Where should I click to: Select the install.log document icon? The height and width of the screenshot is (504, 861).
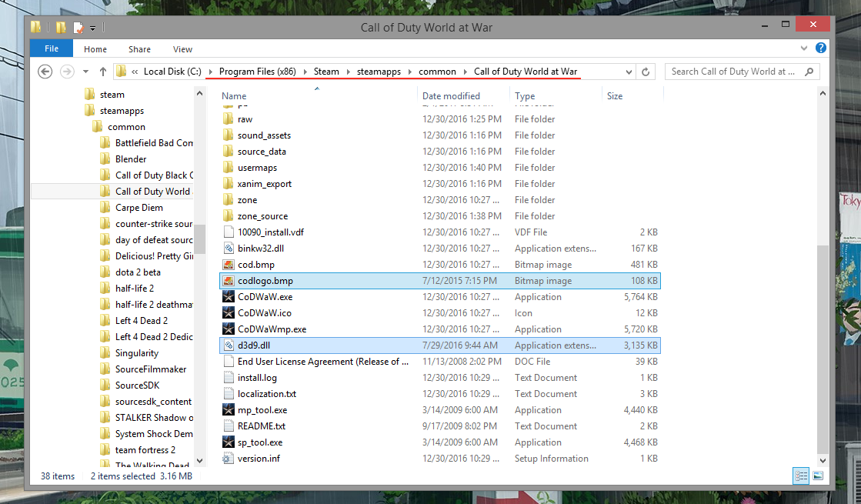point(229,378)
